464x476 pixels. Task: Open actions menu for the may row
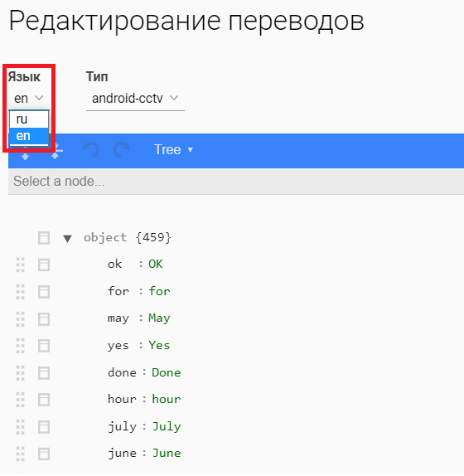(44, 318)
